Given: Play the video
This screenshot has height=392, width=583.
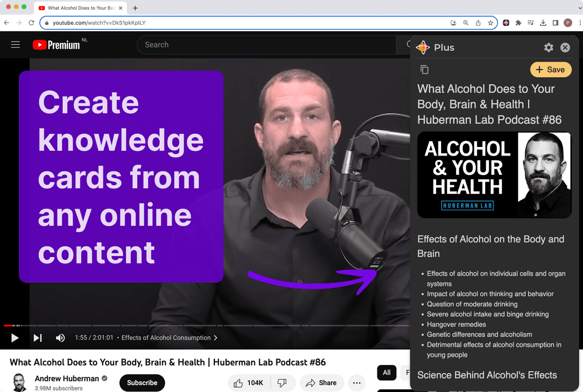Looking at the screenshot, I should click(x=15, y=338).
